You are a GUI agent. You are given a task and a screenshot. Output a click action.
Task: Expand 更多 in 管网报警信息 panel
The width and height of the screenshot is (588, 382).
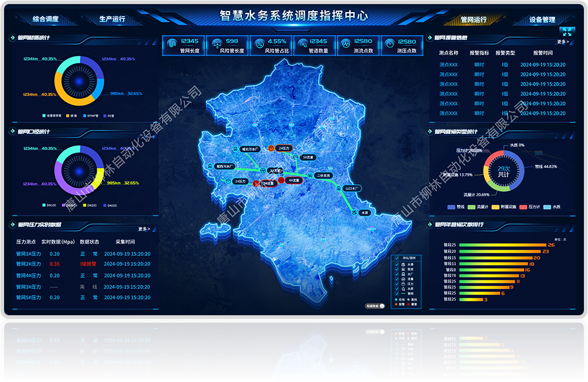(x=563, y=42)
